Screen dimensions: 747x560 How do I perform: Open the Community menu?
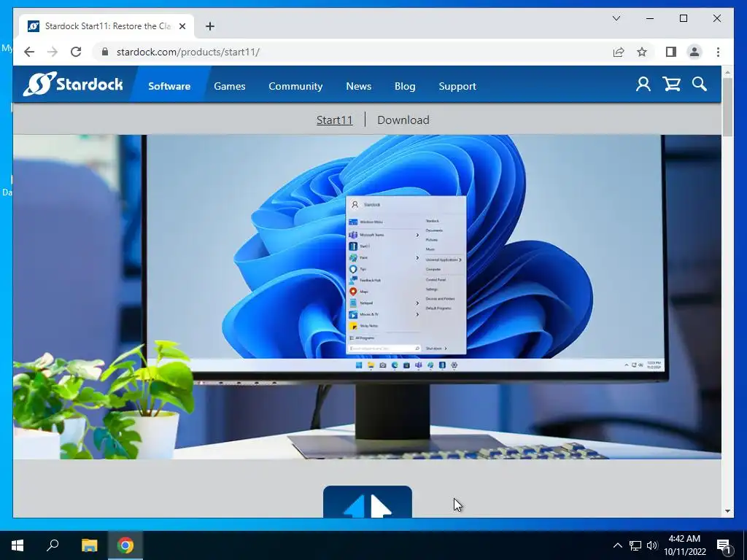[x=295, y=86]
